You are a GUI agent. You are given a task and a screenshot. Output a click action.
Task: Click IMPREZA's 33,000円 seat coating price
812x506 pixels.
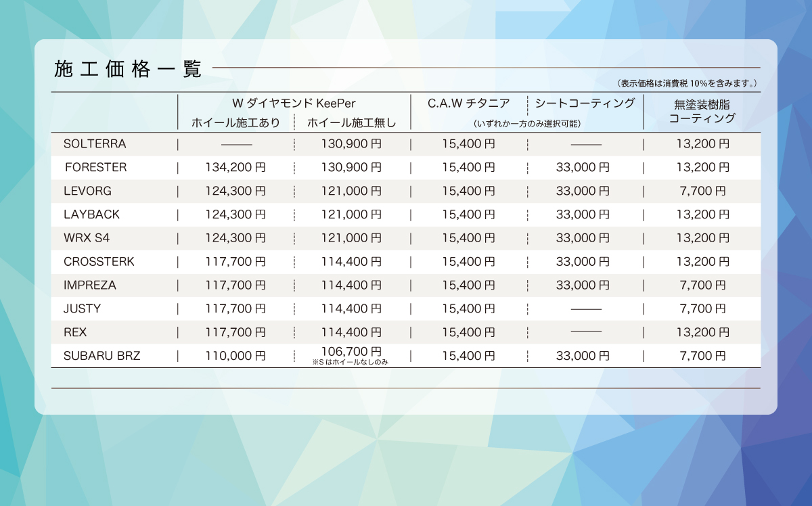coord(583,285)
